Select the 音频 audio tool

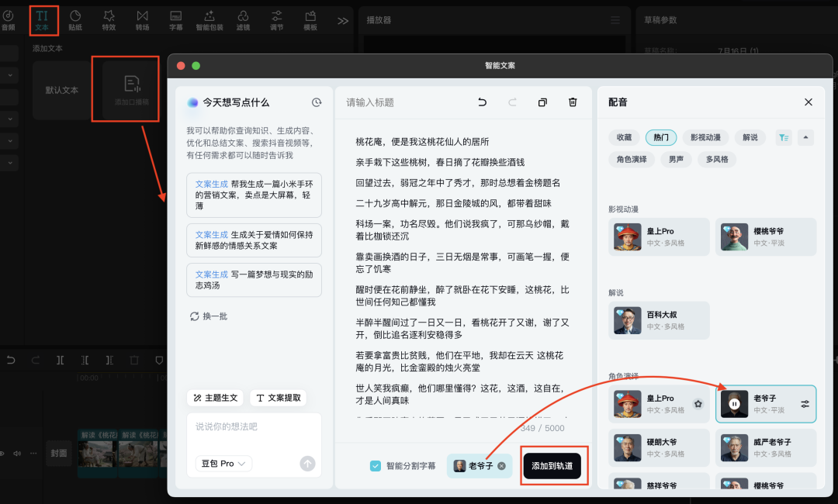(9, 21)
